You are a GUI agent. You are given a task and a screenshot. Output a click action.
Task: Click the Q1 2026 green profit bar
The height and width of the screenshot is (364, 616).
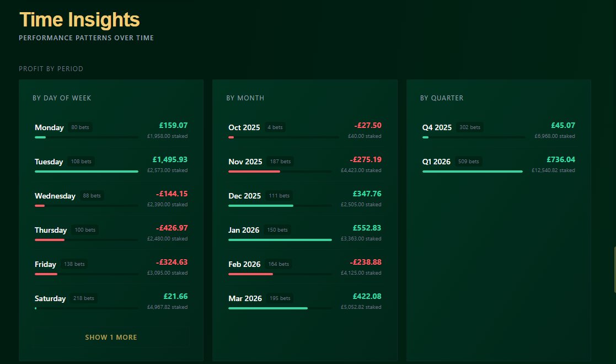472,172
